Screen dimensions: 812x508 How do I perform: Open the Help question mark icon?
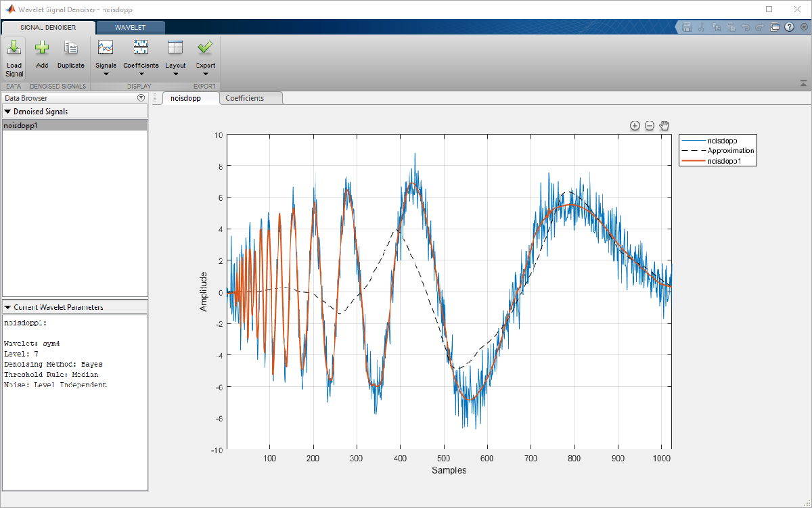coord(789,28)
